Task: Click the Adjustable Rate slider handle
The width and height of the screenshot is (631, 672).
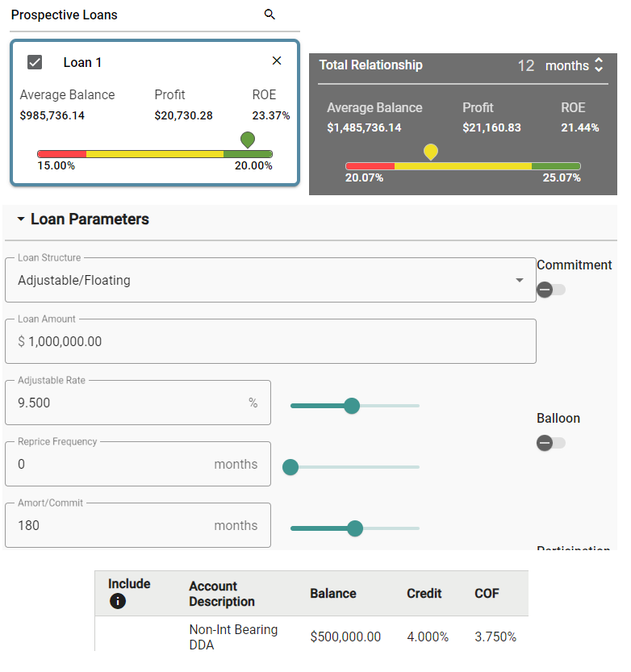Action: (351, 406)
